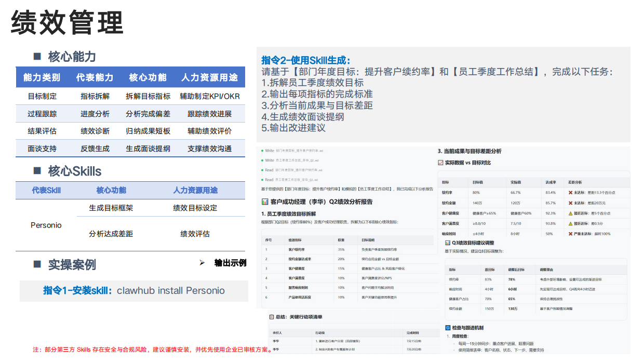
Task: Click the green status dot before the first Write entry
Action: (262, 151)
